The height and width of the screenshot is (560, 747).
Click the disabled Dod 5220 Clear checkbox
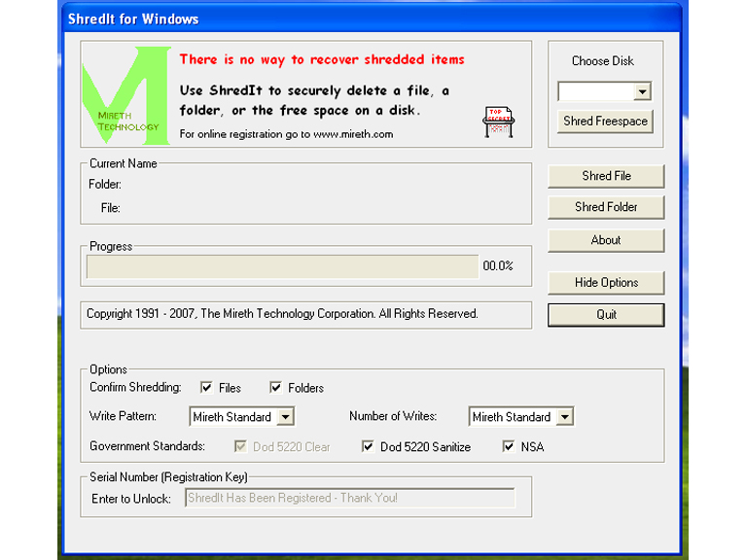point(240,446)
